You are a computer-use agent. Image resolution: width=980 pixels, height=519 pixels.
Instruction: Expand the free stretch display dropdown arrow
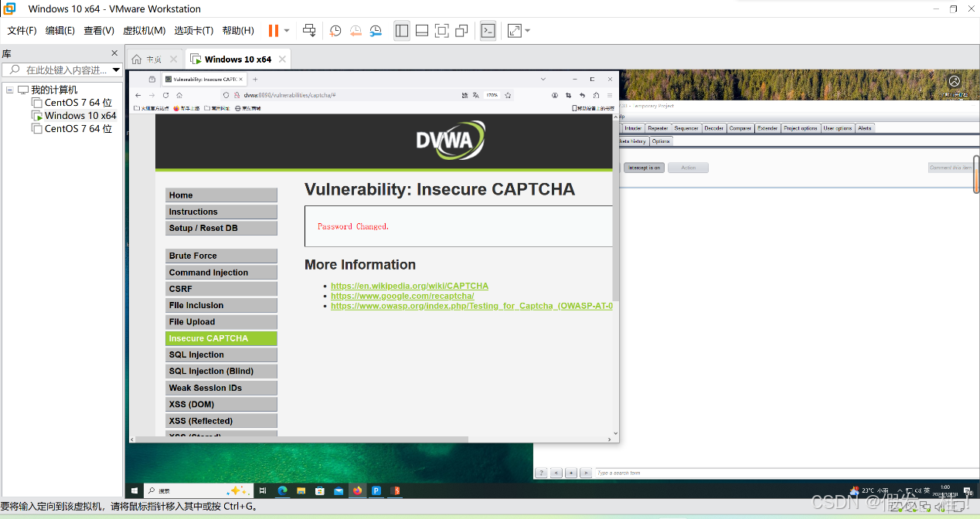click(x=528, y=30)
